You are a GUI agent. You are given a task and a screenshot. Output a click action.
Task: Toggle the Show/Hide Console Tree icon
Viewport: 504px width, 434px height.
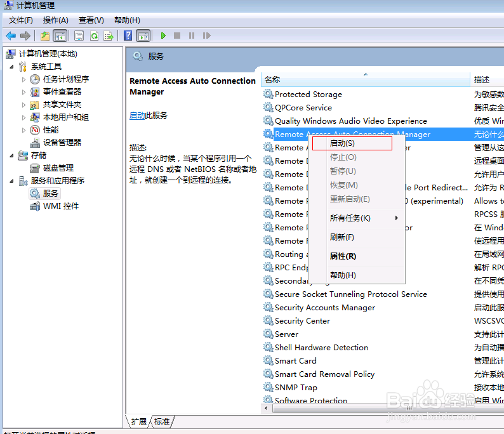tap(60, 36)
